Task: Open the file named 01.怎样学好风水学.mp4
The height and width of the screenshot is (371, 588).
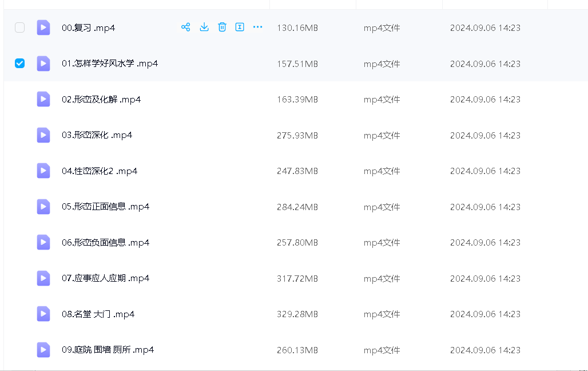Action: (109, 64)
